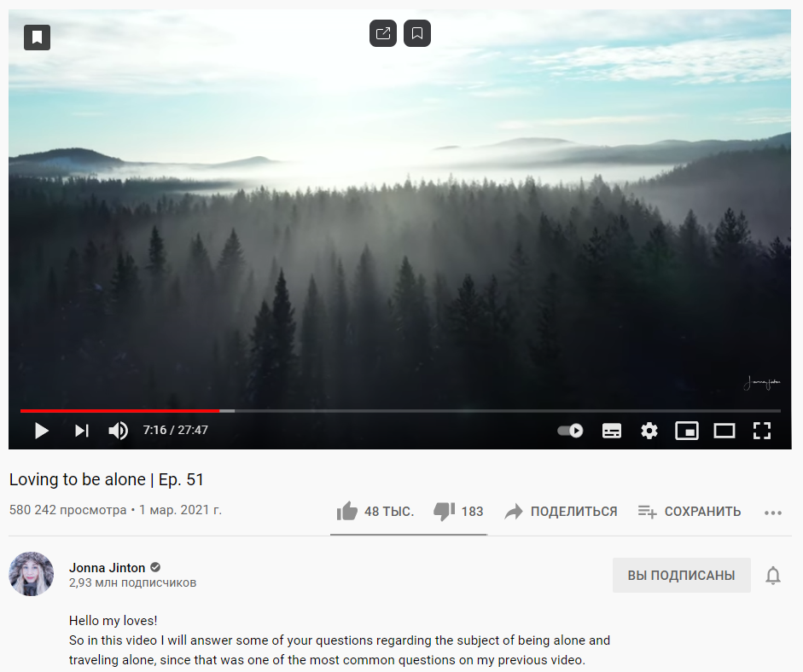The height and width of the screenshot is (672, 803).
Task: Click the ПОДЕЛИТЬСЯ share button
Action: point(561,512)
